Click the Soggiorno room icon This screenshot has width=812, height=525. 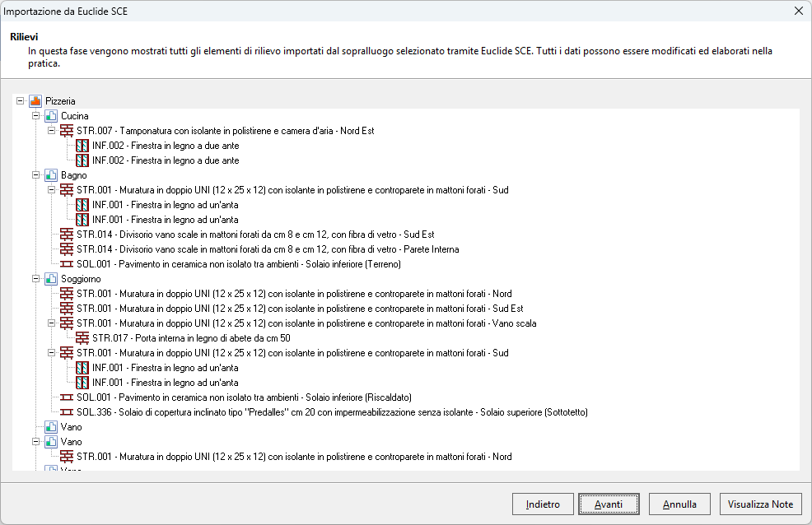point(51,279)
